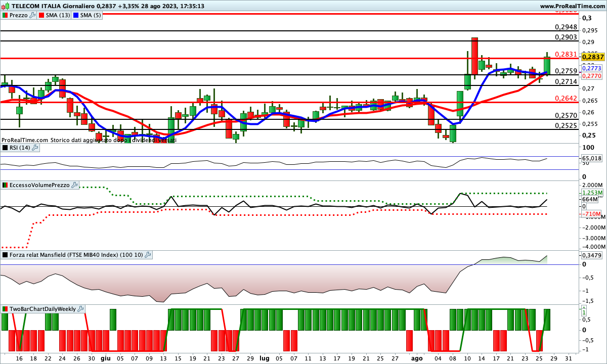
Task: Click the red 0,2642 level label
Action: (566, 98)
